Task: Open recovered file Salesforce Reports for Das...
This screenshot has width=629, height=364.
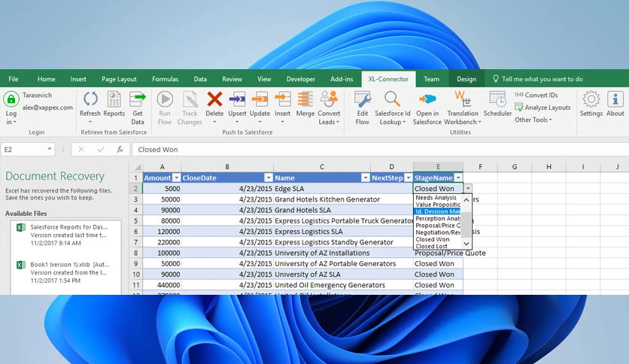Action: 65,235
